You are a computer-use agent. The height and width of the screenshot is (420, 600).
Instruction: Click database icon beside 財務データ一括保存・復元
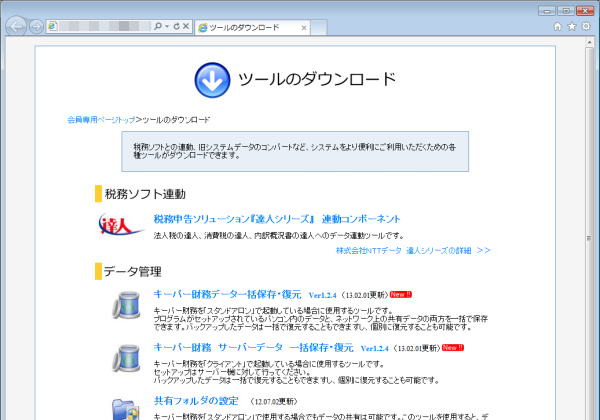coord(127,305)
